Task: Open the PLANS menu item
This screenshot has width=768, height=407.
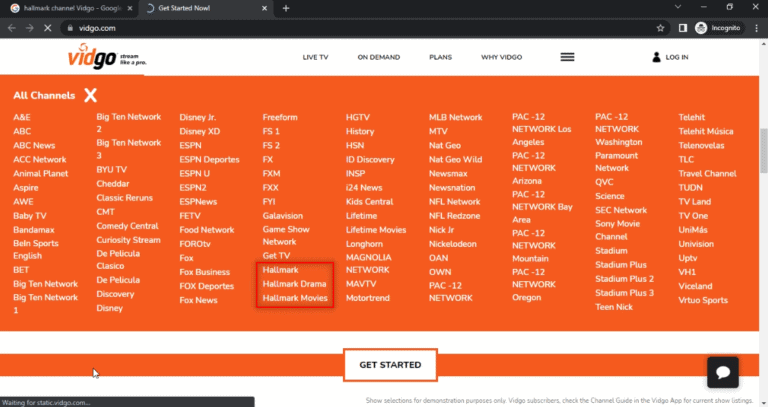Action: pos(440,57)
